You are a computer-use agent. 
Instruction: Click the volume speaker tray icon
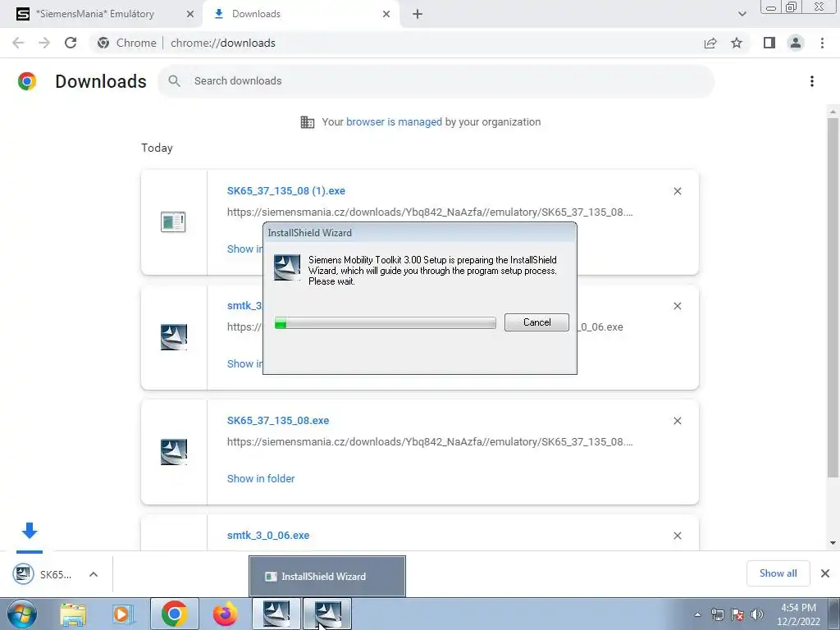[x=757, y=614]
